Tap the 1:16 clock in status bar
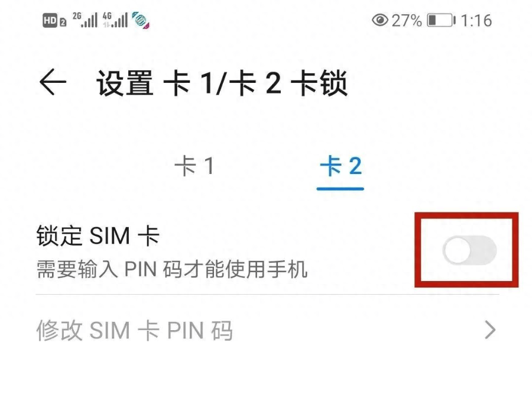The height and width of the screenshot is (397, 532). 476,20
